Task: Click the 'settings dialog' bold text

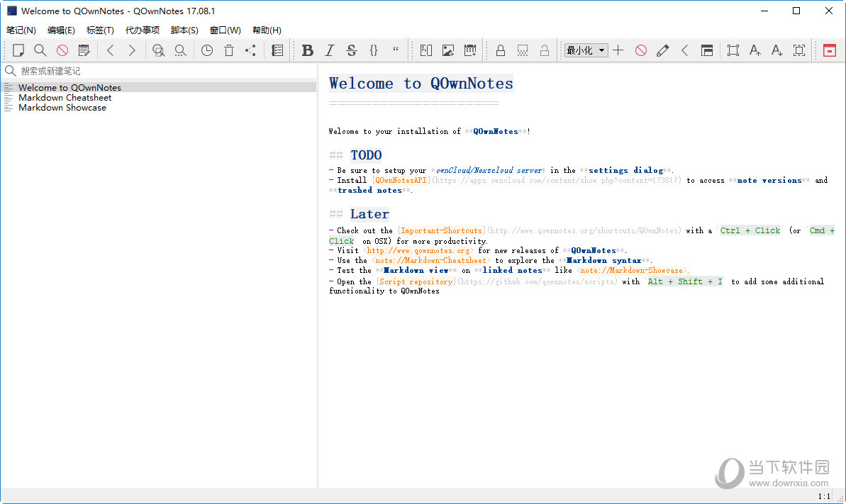Action: [x=626, y=171]
